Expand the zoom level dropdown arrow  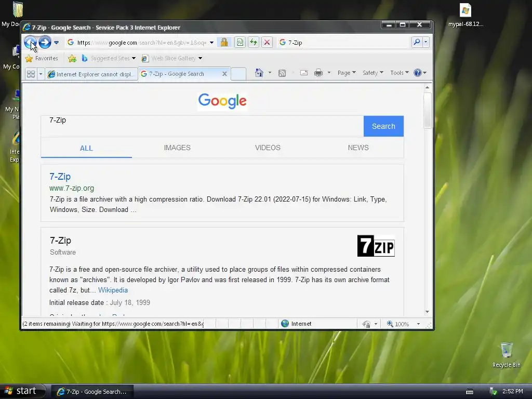click(418, 324)
